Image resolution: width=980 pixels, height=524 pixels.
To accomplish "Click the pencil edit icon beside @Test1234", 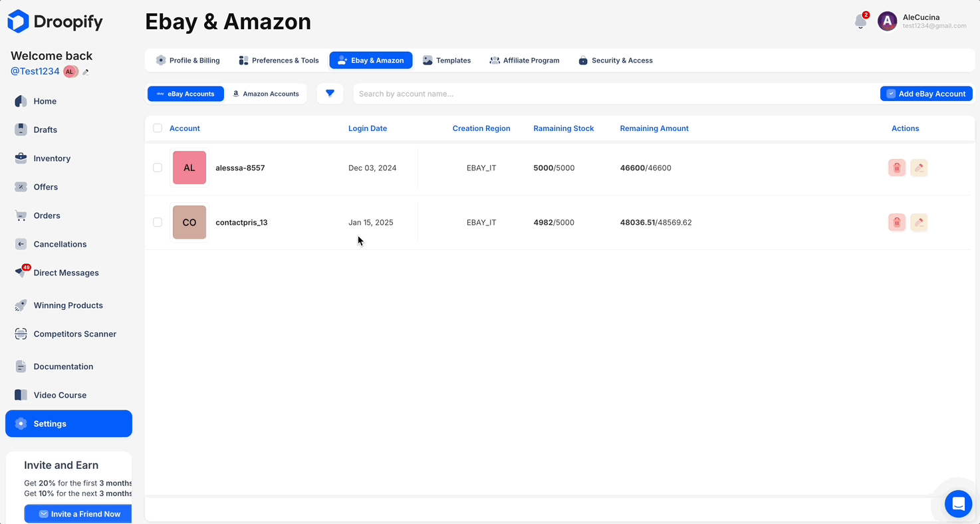I will pos(86,72).
